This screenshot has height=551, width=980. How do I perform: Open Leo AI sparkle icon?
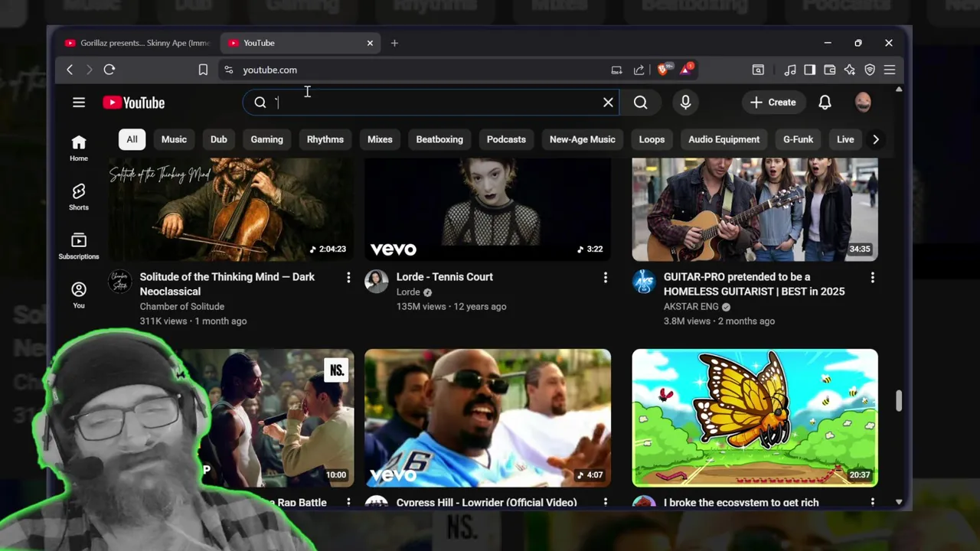(849, 70)
